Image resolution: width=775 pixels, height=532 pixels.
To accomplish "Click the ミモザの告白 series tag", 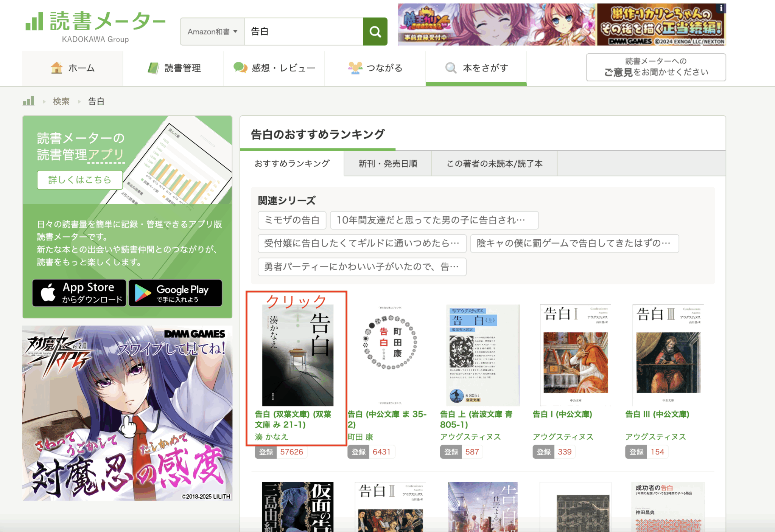I will tap(292, 220).
